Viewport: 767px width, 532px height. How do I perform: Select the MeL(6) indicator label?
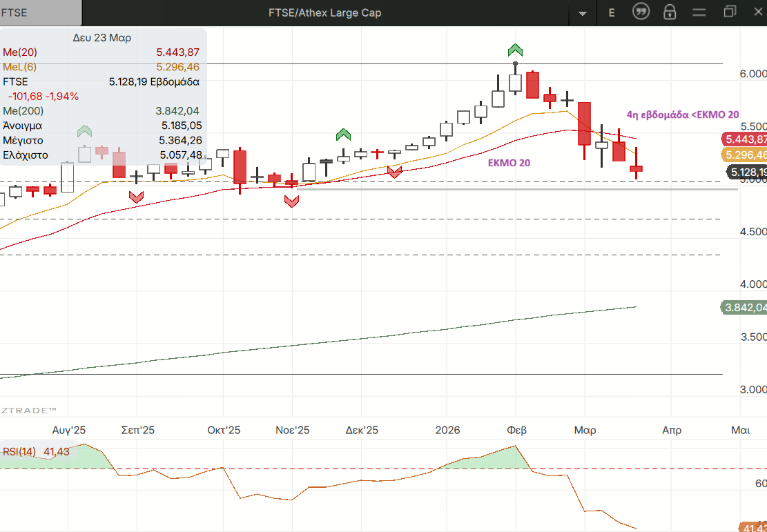tap(21, 67)
